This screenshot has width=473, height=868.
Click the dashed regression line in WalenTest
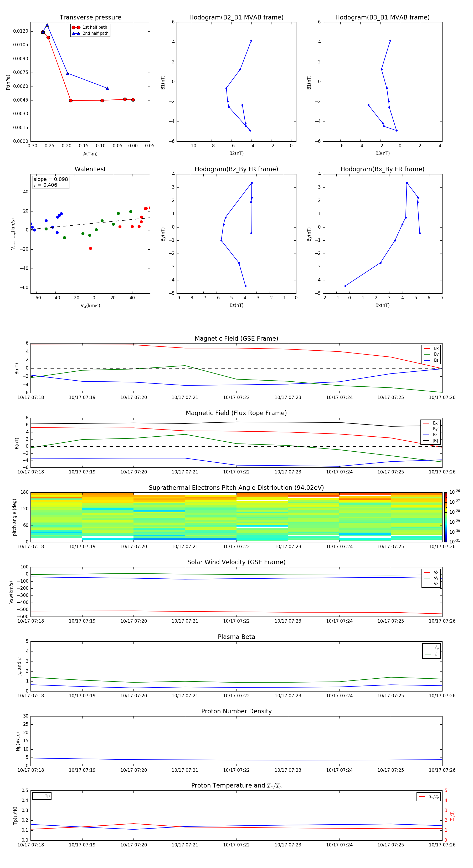coord(90,223)
